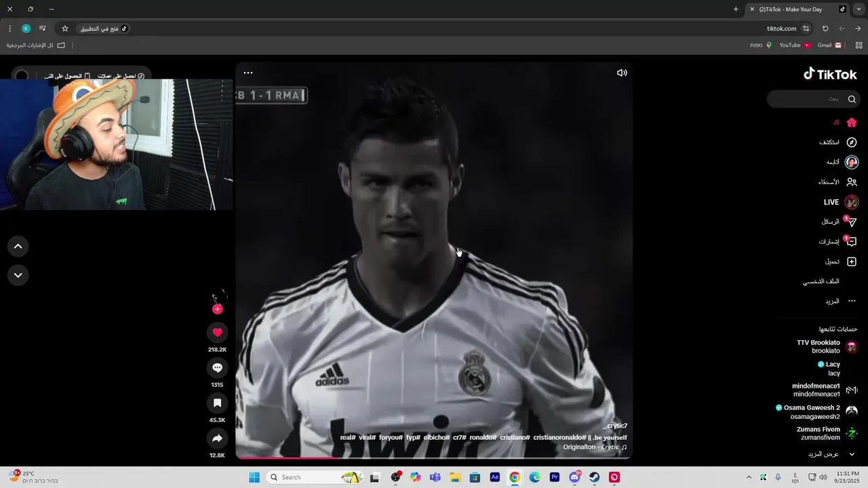The height and width of the screenshot is (488, 868).
Task: Open Chrome media controls icon
Action: pyautogui.click(x=43, y=28)
